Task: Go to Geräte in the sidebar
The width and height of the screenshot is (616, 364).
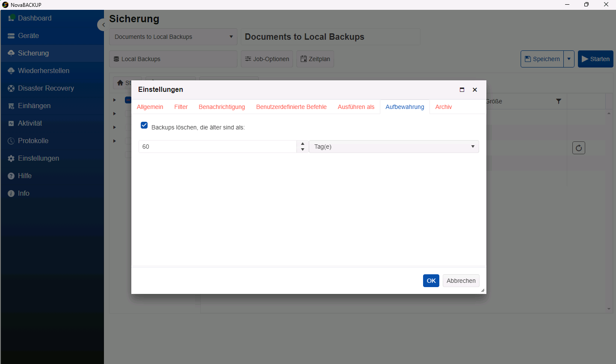Action: 52,35
